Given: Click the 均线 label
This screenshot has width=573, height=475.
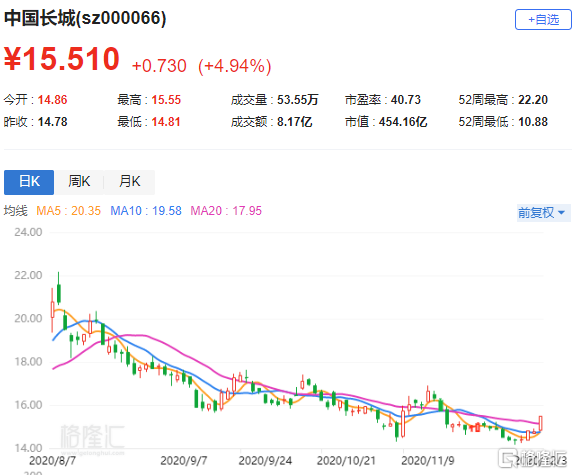Looking at the screenshot, I should (x=16, y=211).
